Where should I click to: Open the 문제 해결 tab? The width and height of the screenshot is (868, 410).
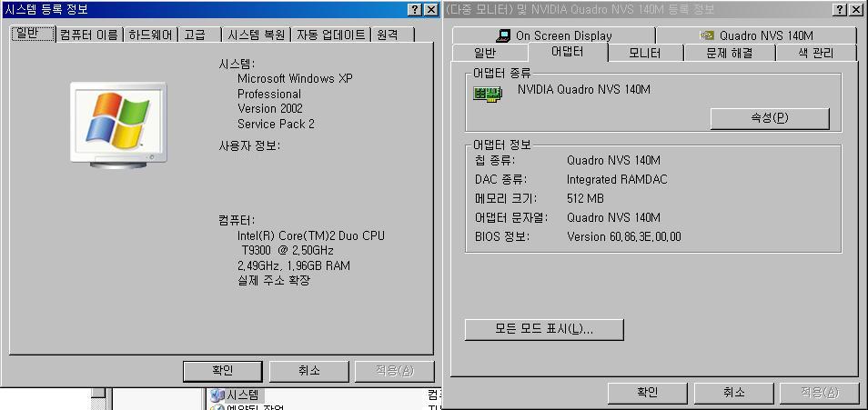[x=730, y=53]
